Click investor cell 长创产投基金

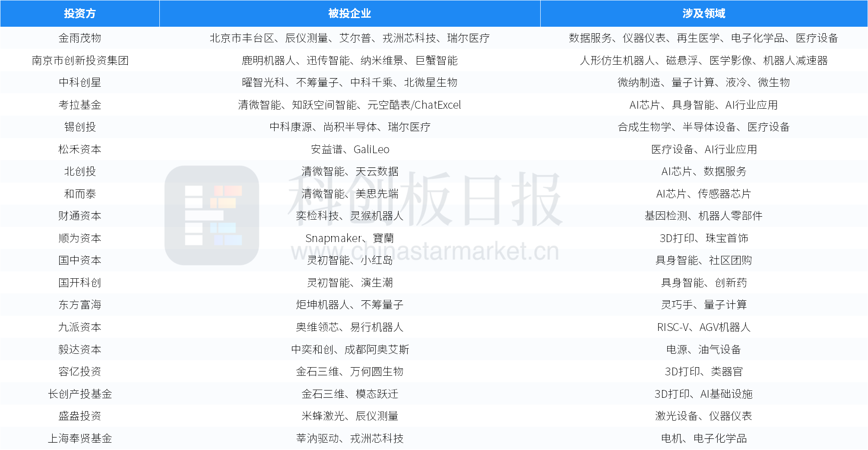click(80, 394)
